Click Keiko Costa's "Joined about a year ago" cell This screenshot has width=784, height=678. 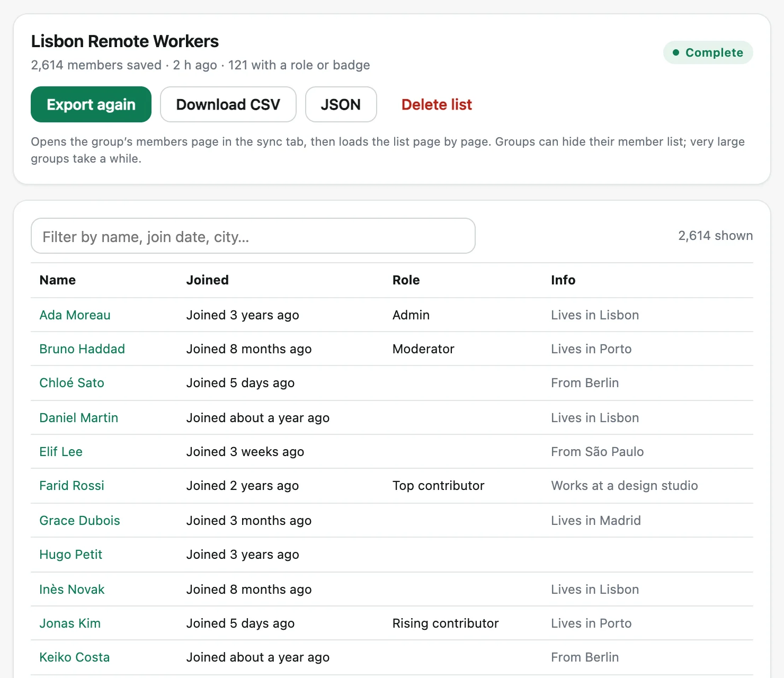tap(258, 657)
